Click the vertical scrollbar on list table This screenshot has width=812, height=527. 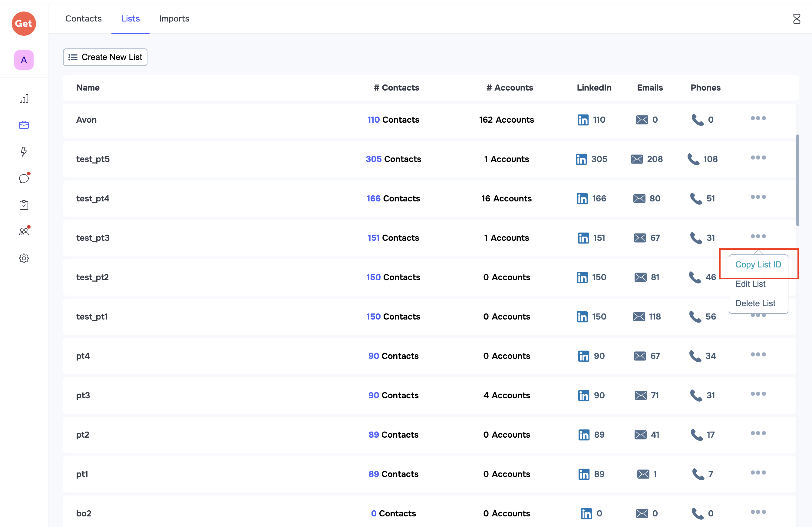pyautogui.click(x=797, y=180)
